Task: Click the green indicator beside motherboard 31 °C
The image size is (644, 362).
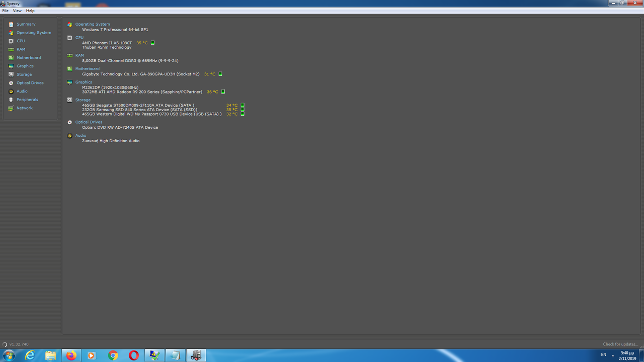Action: point(220,74)
